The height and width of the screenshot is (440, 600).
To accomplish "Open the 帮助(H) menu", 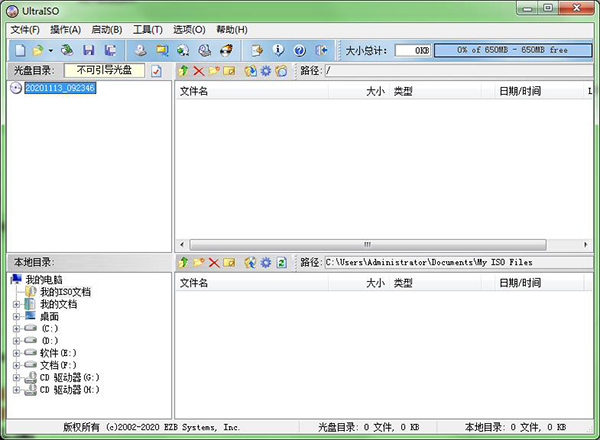I will coord(232,30).
